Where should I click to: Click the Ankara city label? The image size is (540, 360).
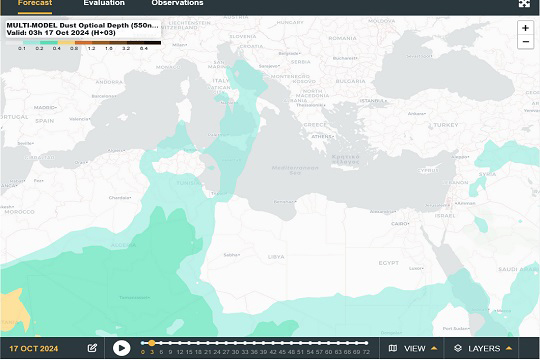pos(417,114)
